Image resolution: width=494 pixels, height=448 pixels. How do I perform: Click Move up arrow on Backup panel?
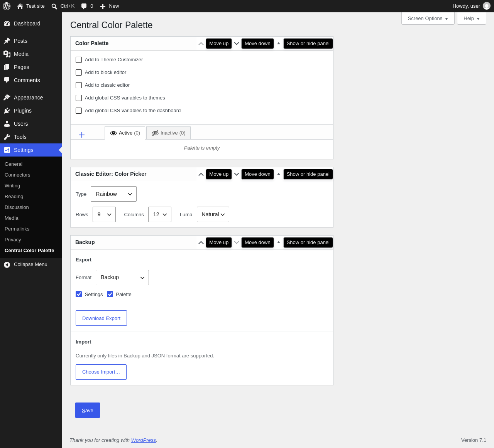(201, 243)
